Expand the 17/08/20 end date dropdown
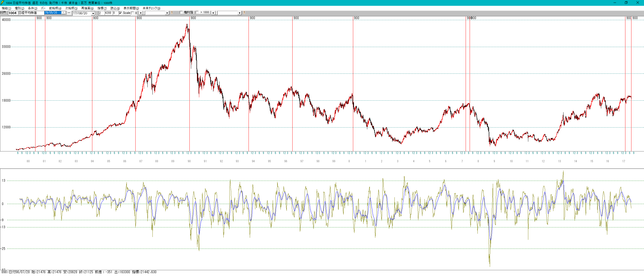The image size is (644, 278). (93, 13)
